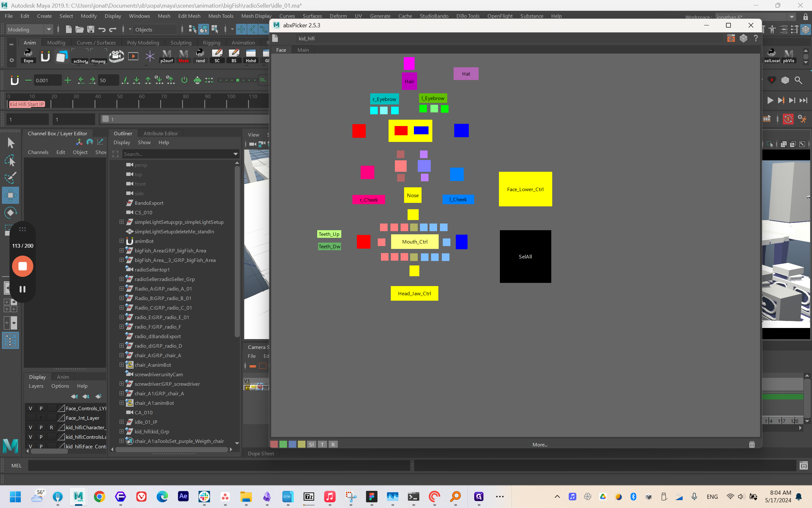Click the rand shelf icon

click(x=200, y=56)
